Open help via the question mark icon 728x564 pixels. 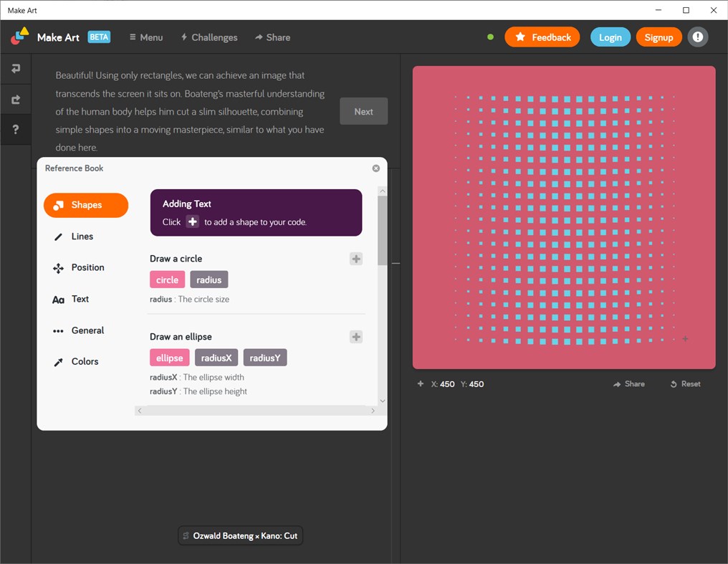pyautogui.click(x=15, y=129)
